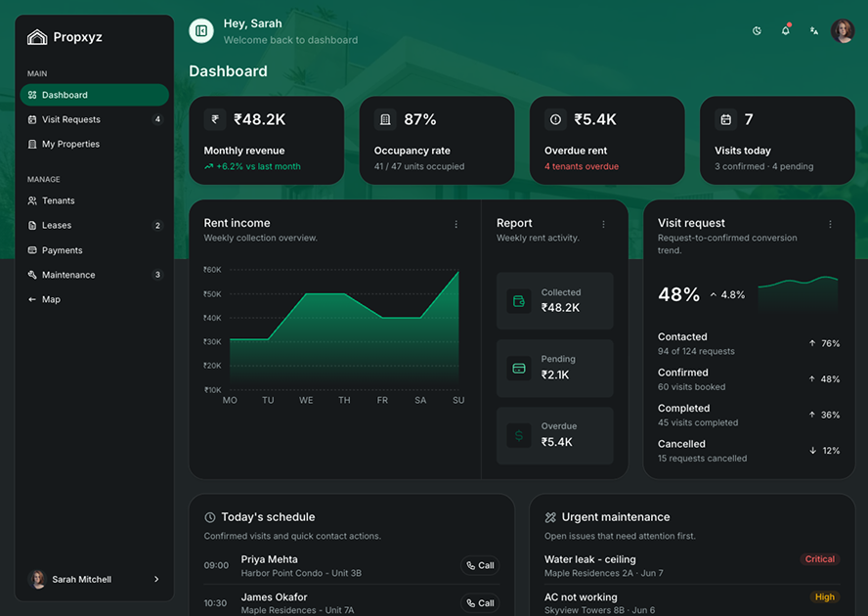This screenshot has height=616, width=868.
Task: Click the calendar icon on Visits today card
Action: pyautogui.click(x=725, y=119)
